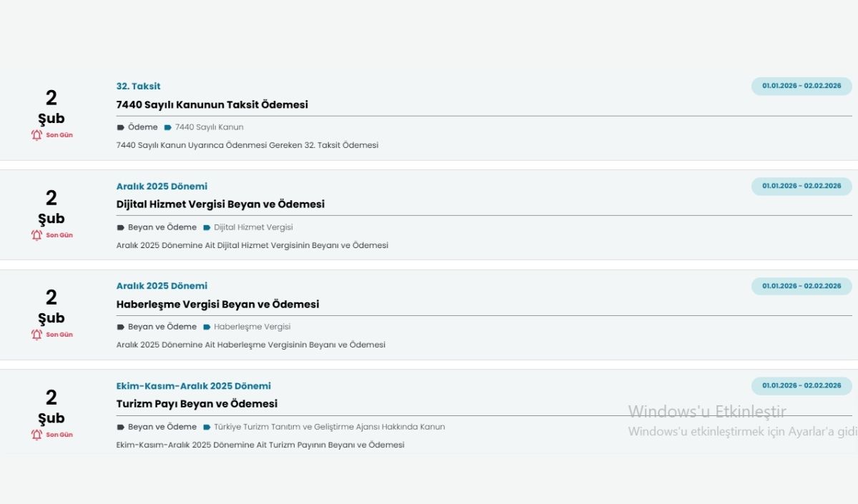Click the bell icon on Turizm Payı row
The width and height of the screenshot is (858, 504).
point(37,435)
